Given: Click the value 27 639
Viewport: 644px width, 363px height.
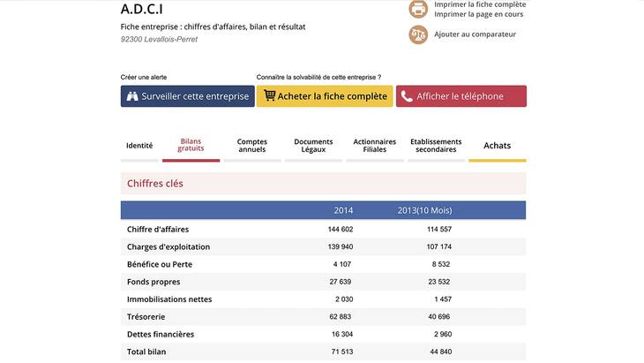Looking at the screenshot, I should click(341, 282).
